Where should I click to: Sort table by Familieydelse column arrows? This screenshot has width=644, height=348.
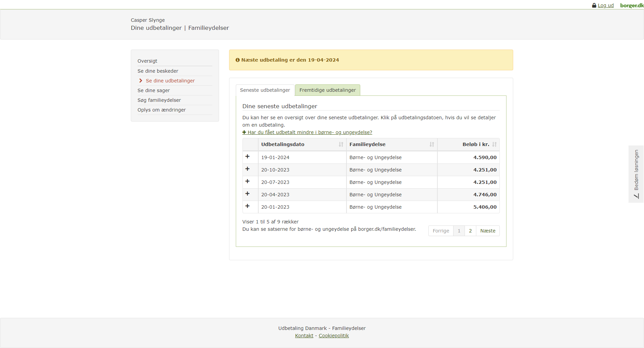point(432,144)
